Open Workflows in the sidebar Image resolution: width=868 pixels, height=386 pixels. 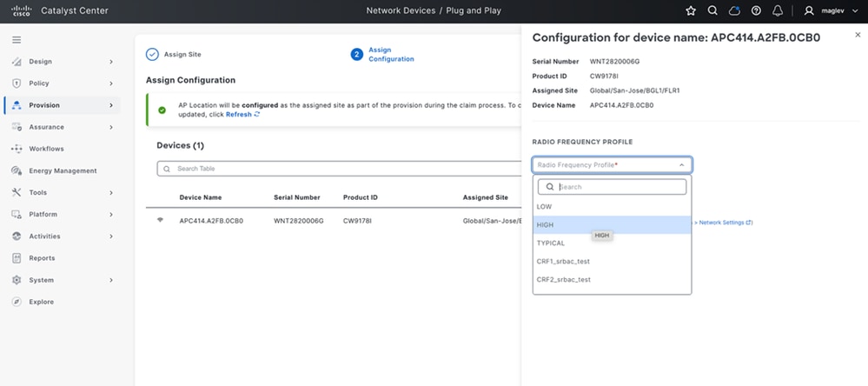47,149
